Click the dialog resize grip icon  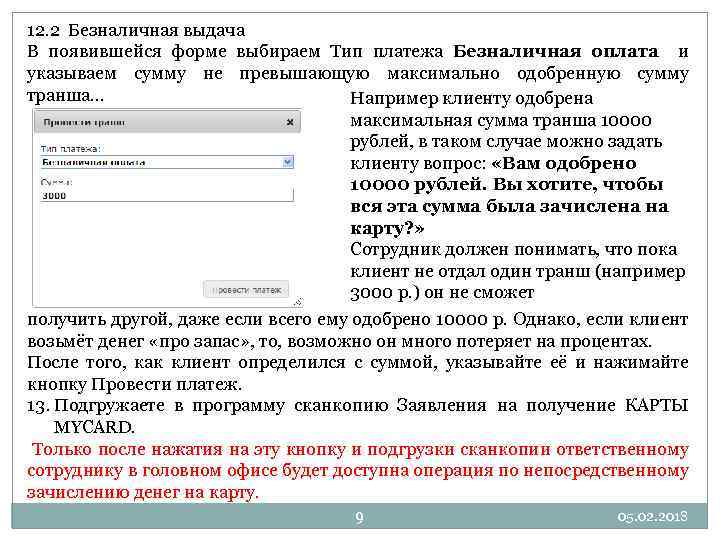pos(298,302)
